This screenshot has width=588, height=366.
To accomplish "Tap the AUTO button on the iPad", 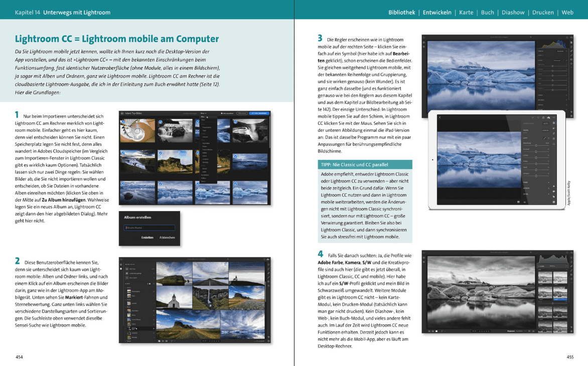I will coord(545,123).
